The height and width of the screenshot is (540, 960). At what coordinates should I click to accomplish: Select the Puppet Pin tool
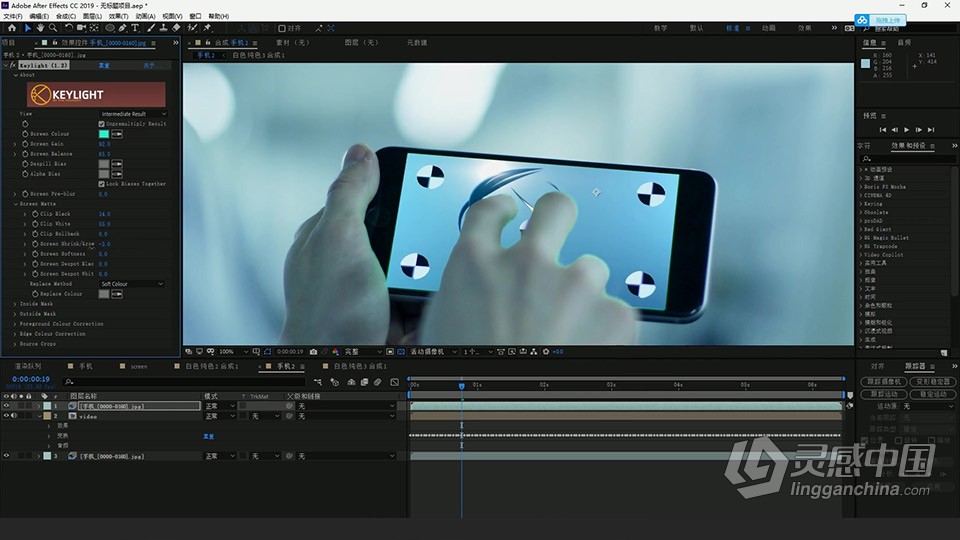pyautogui.click(x=208, y=28)
